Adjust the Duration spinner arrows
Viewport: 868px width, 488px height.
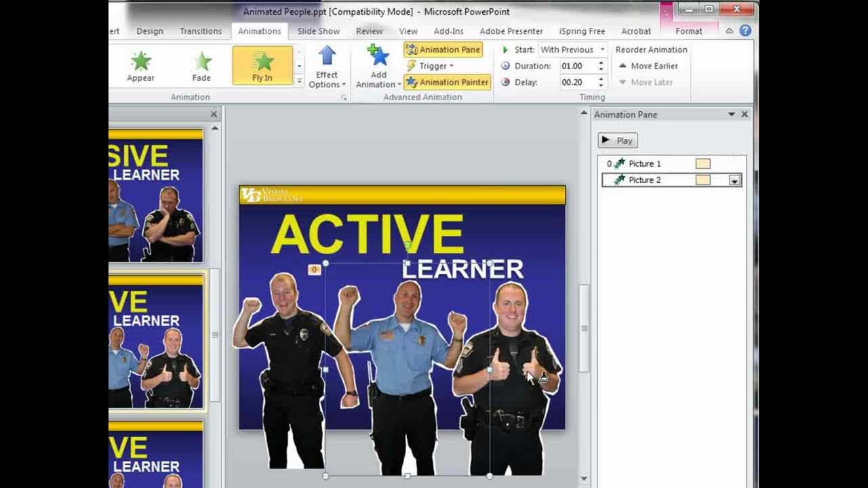pyautogui.click(x=601, y=66)
